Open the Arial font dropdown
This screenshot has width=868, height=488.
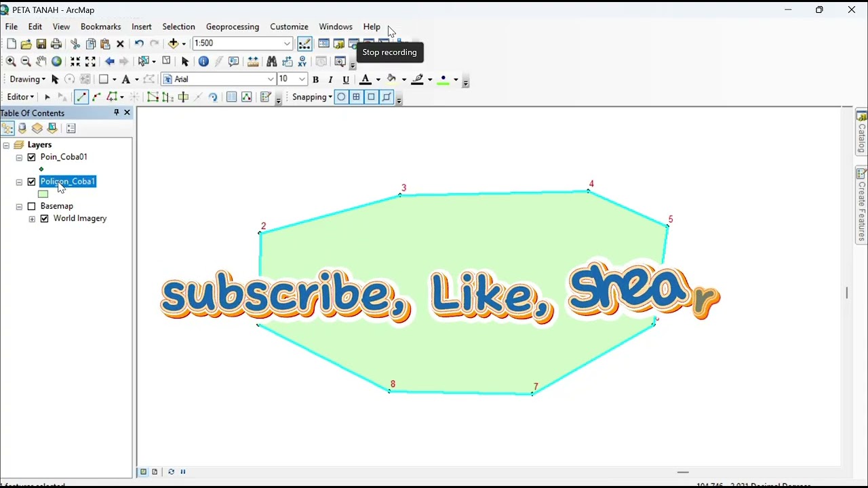click(x=271, y=79)
